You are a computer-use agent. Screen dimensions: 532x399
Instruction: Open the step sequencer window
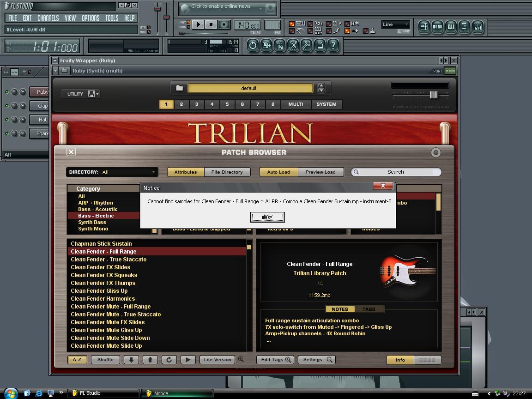[x=437, y=27]
